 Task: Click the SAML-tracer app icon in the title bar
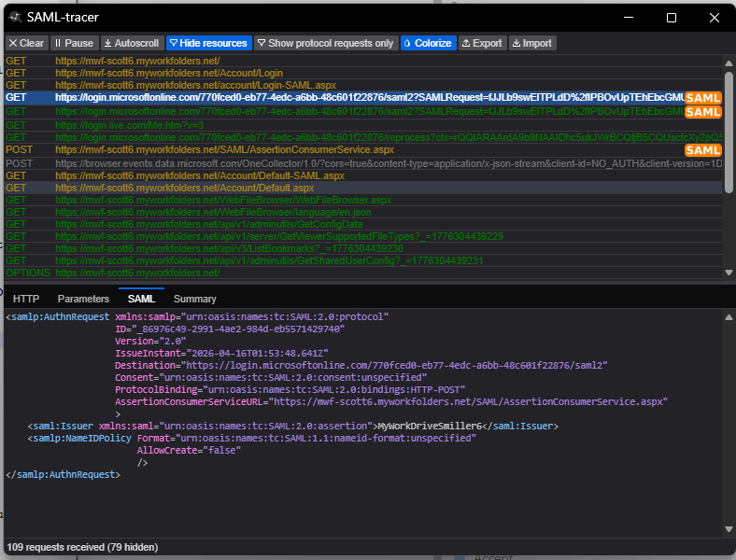point(14,17)
